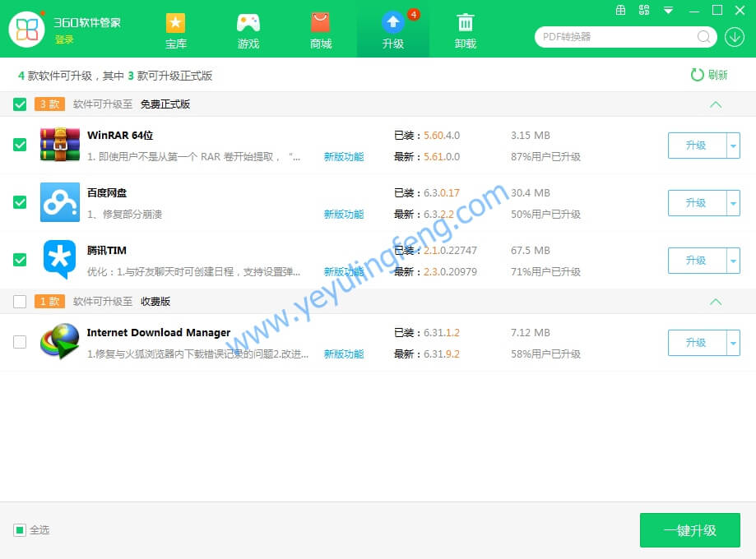
Task: Uncheck the 百度网盘 checkbox
Action: click(20, 202)
